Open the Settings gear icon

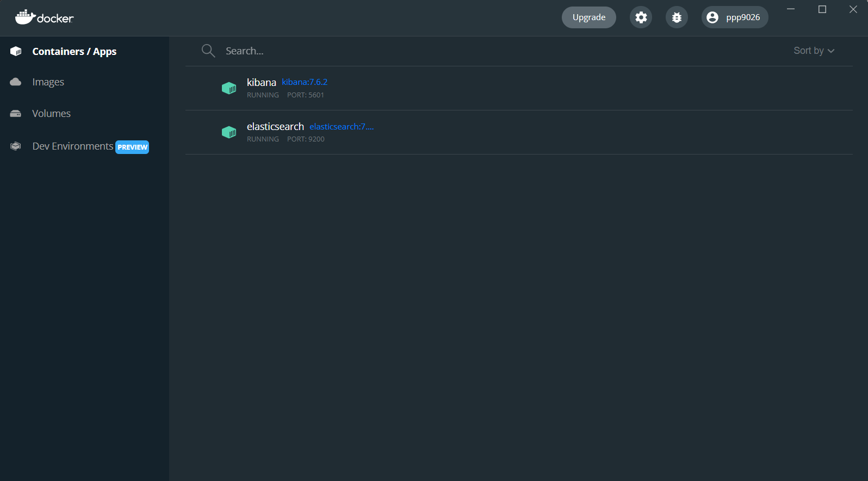tap(641, 17)
